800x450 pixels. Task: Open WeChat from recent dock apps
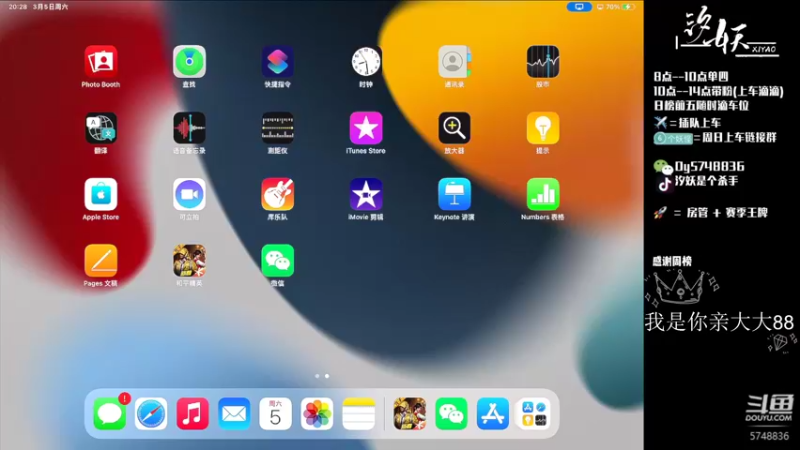(451, 413)
